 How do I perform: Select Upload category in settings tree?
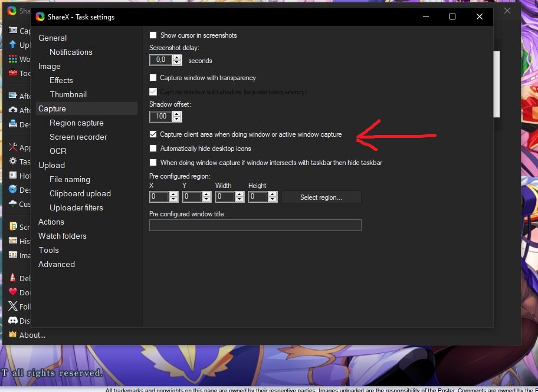click(x=51, y=165)
